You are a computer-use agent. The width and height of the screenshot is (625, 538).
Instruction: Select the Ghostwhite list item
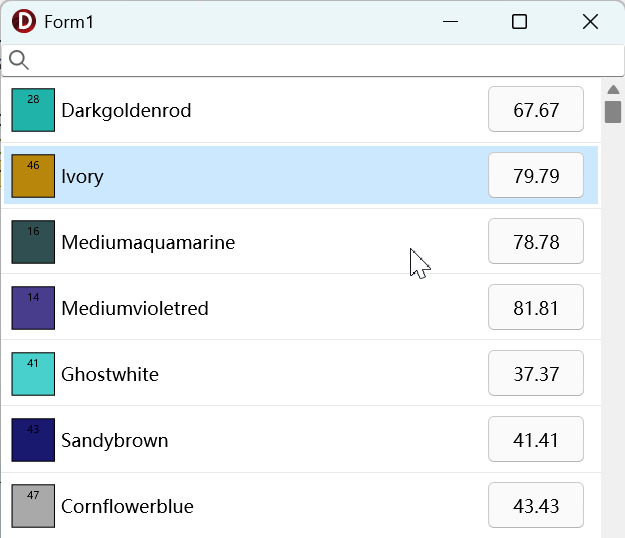click(300, 374)
